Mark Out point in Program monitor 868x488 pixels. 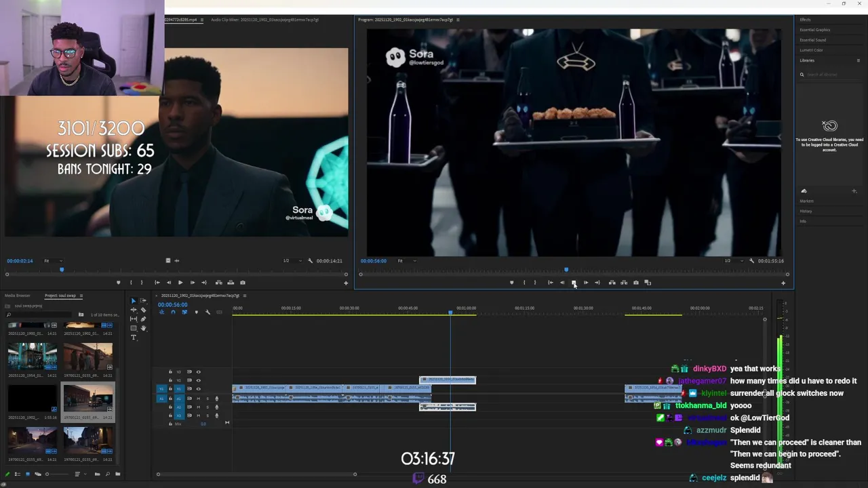(535, 283)
